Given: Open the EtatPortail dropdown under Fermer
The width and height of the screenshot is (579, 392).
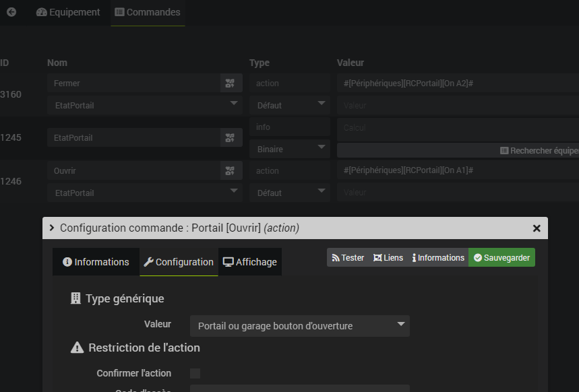Looking at the screenshot, I should click(x=144, y=106).
